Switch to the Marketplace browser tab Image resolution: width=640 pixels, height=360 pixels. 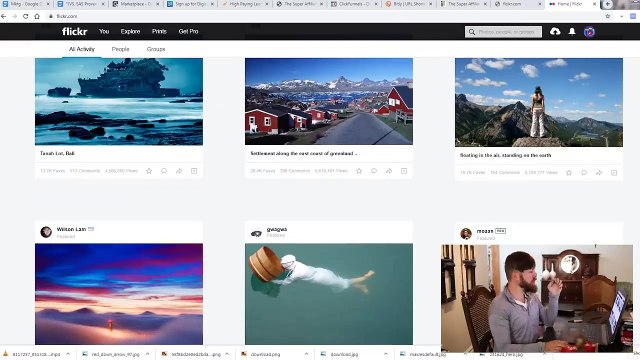[136, 4]
